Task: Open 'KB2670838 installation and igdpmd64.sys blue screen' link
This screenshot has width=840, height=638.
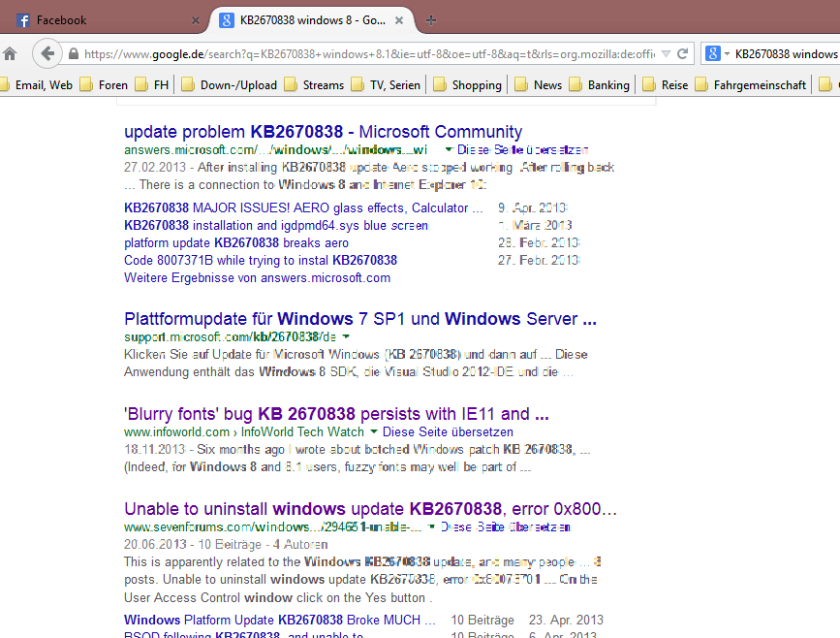Action: click(276, 226)
